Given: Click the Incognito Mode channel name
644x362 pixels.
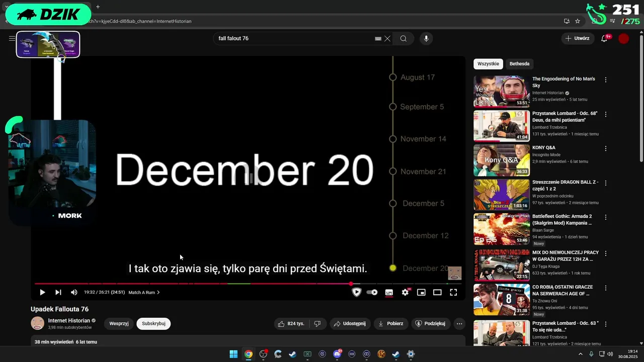Looking at the screenshot, I should click(546, 155).
